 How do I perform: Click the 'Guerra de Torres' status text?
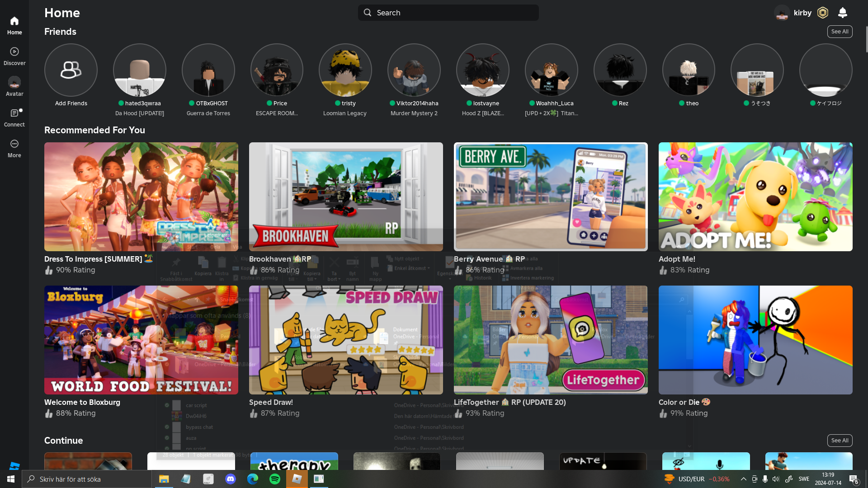point(208,113)
